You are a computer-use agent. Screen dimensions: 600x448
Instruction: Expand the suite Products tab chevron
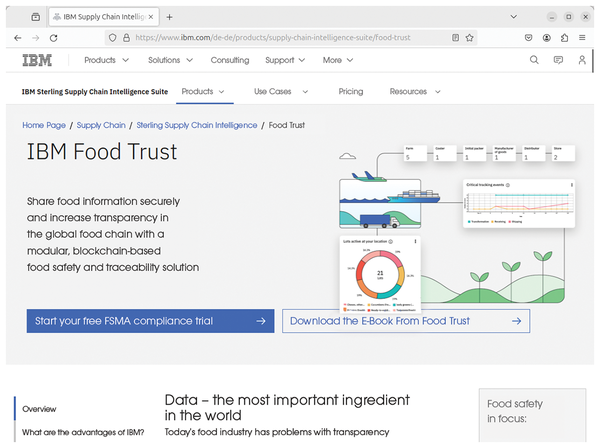click(222, 92)
